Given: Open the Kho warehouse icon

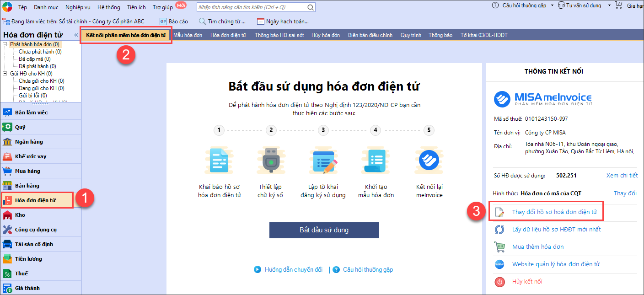Looking at the screenshot, I should [7, 215].
